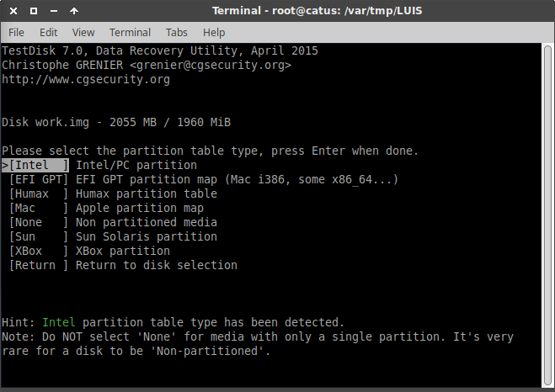Click the shade (up arrow) window icon
Viewport: 555px width, 392px height.
pyautogui.click(x=74, y=12)
